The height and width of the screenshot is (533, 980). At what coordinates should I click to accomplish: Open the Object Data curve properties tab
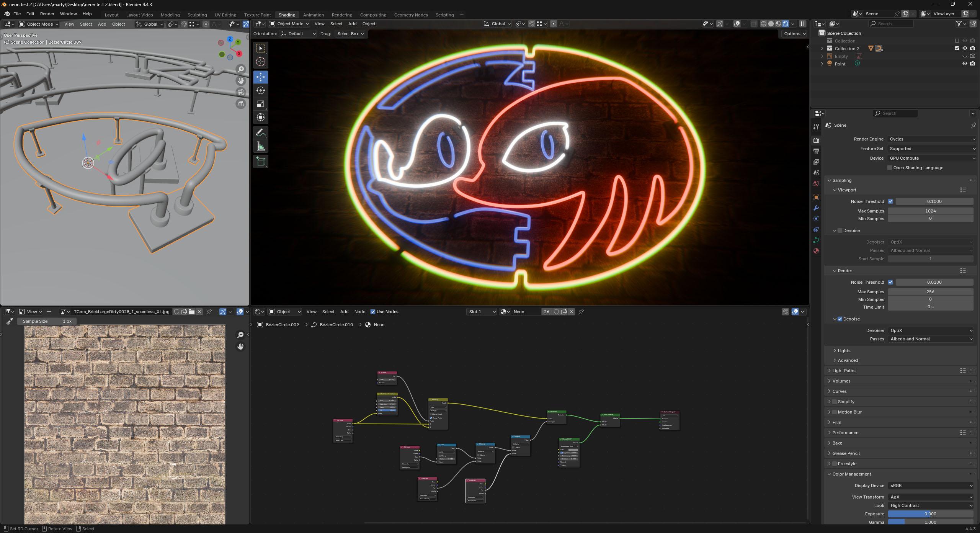pos(816,240)
